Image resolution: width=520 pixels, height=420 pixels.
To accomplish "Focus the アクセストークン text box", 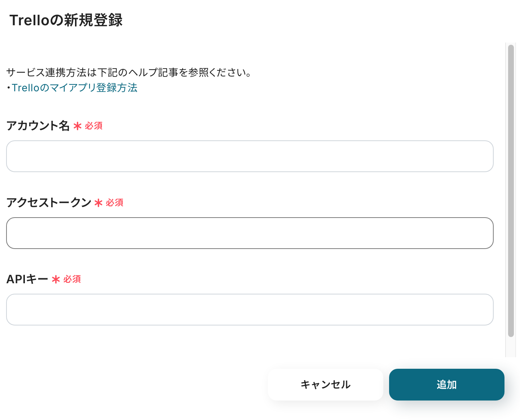I will (x=250, y=233).
